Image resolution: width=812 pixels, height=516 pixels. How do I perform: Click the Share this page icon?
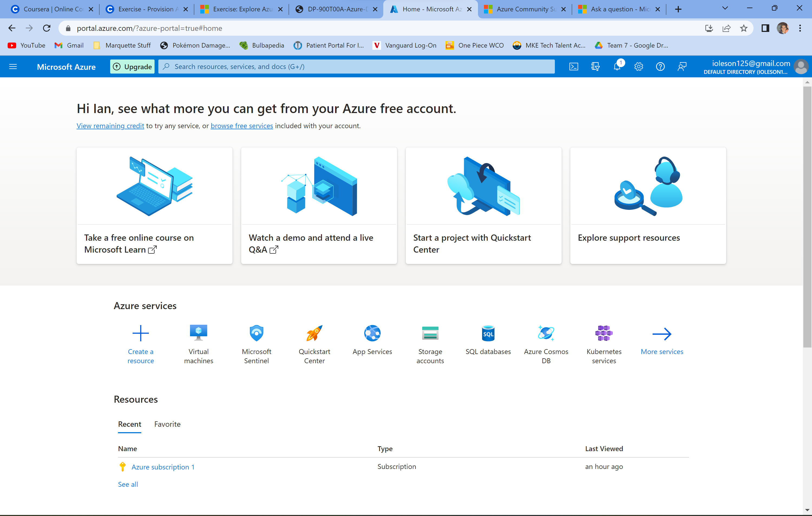pos(726,28)
